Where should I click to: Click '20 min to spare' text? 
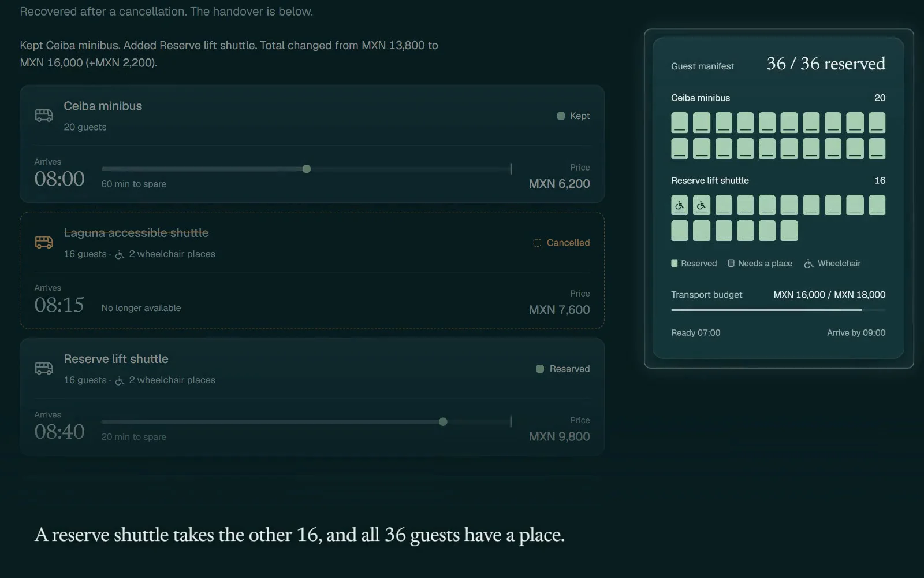(x=134, y=437)
